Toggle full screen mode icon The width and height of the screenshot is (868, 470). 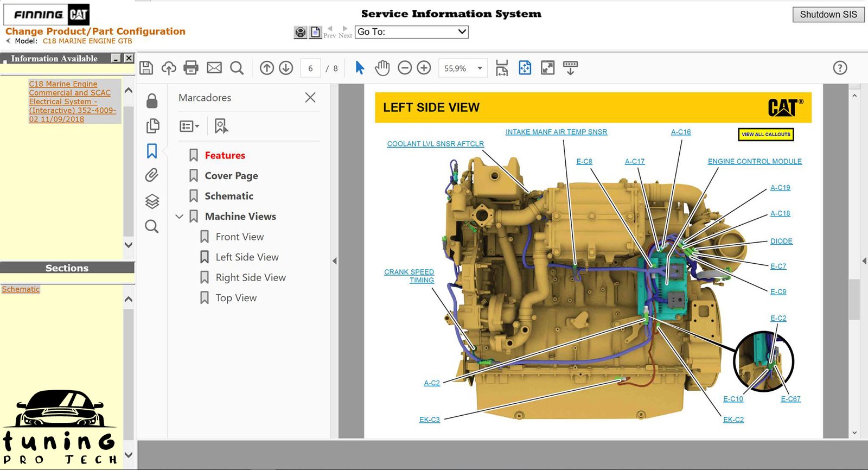click(547, 68)
